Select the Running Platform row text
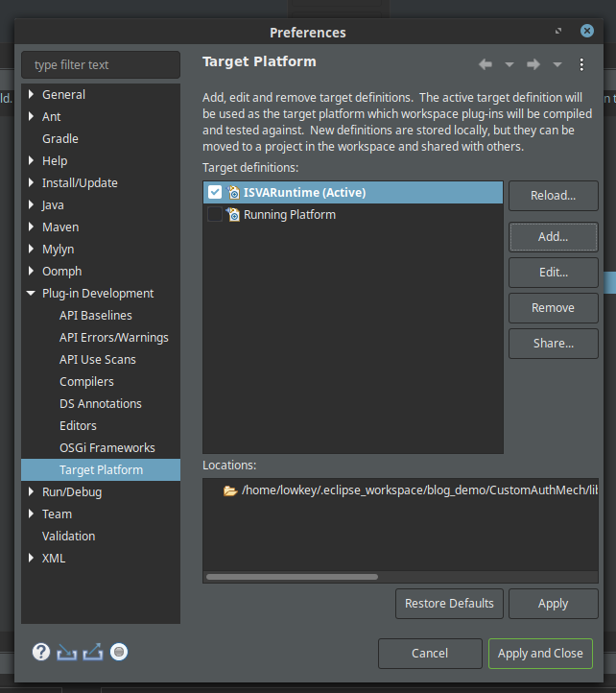This screenshot has width=616, height=693. coord(290,215)
